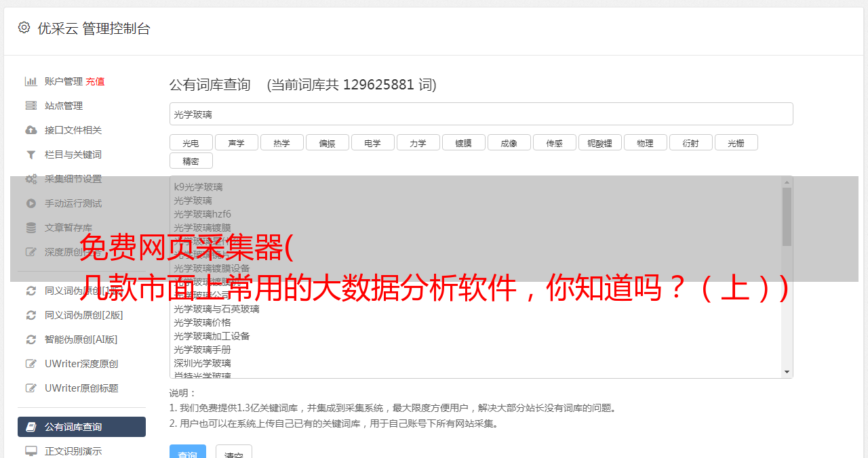Click the blue 查询 search button
The height and width of the screenshot is (458, 868).
click(x=188, y=452)
